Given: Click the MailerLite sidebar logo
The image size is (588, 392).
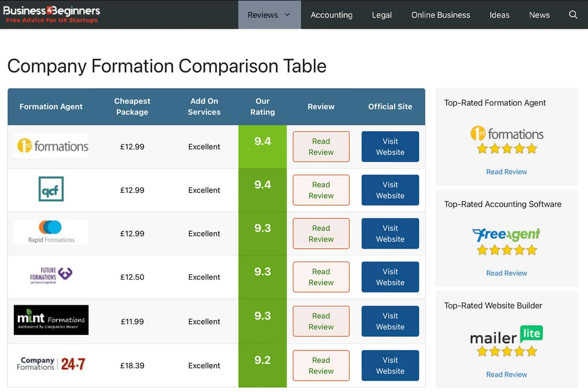Looking at the screenshot, I should [506, 335].
